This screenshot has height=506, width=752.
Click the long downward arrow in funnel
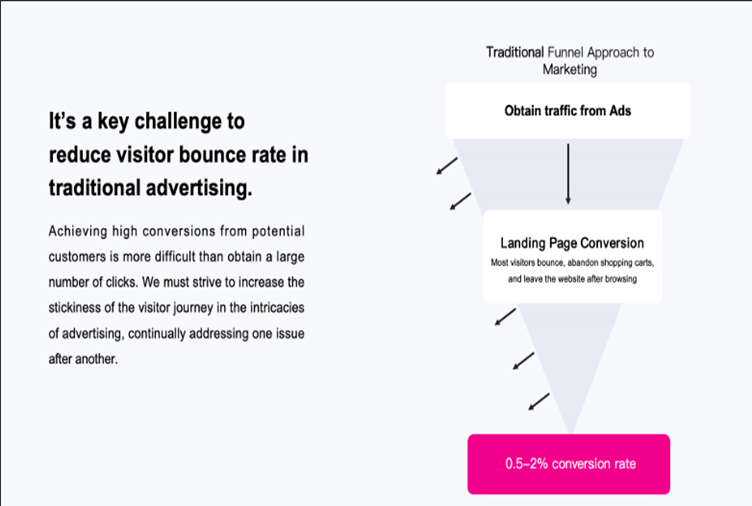click(x=568, y=174)
